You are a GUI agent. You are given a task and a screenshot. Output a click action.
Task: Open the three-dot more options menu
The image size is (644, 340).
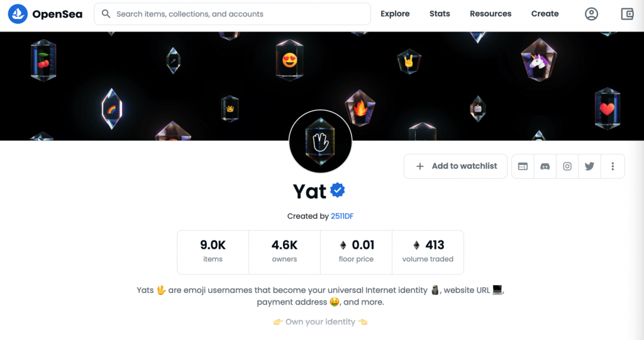tap(613, 166)
